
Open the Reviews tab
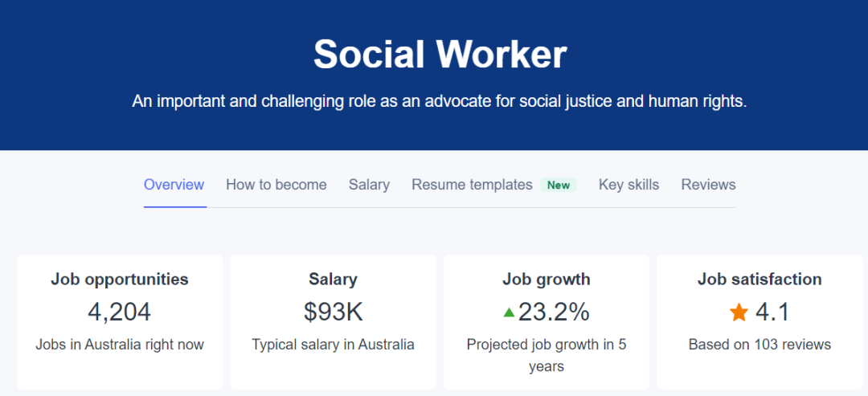[709, 185]
